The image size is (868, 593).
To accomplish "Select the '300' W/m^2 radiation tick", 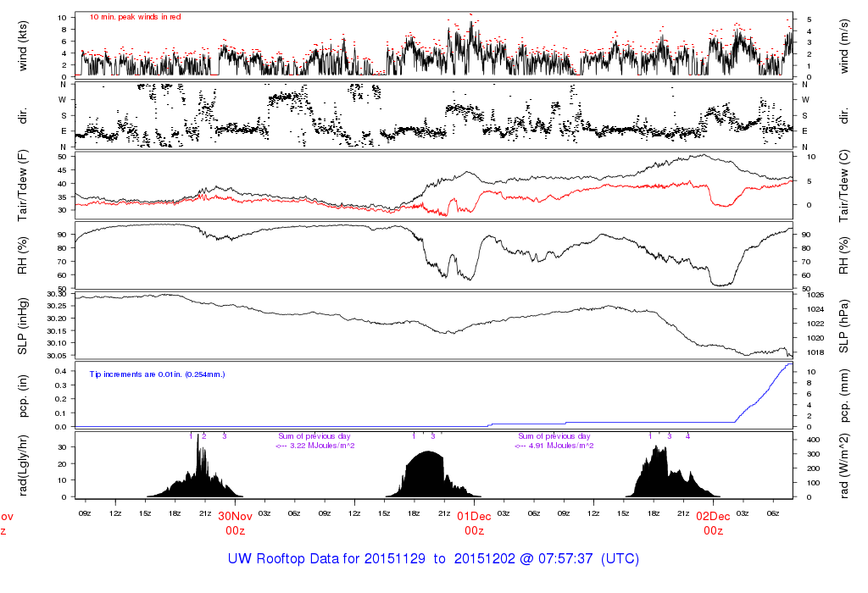I will 813,454.
